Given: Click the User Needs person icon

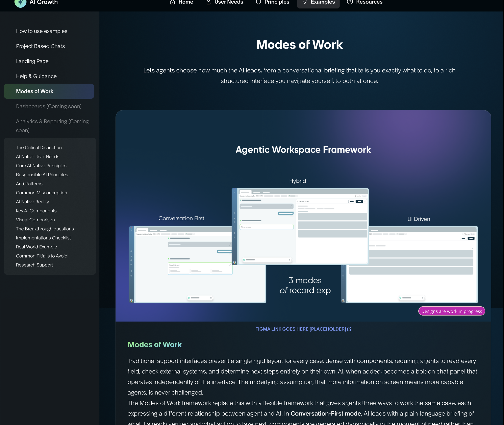Looking at the screenshot, I should coord(208,2).
